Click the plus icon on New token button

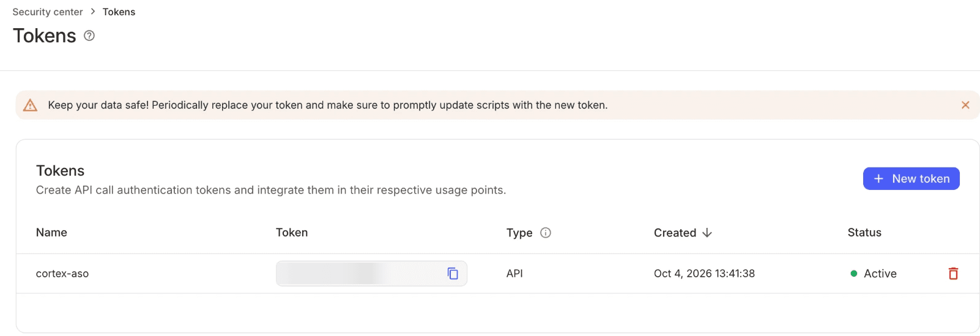[x=878, y=178]
